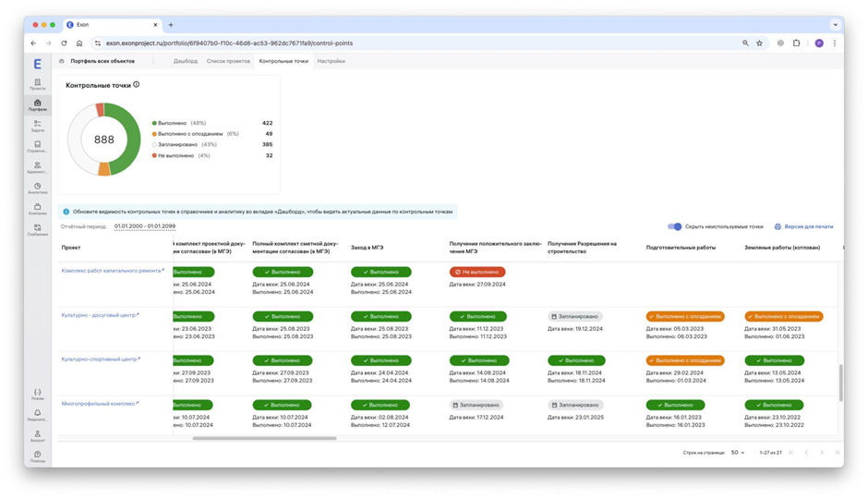Open Аналитика in the left sidebar

tap(37, 188)
